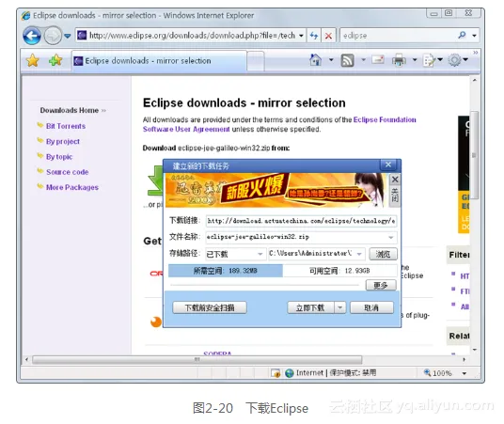Expand the RSS feeds dropdown arrow
This screenshot has width=504, height=424.
pyautogui.click(x=363, y=60)
